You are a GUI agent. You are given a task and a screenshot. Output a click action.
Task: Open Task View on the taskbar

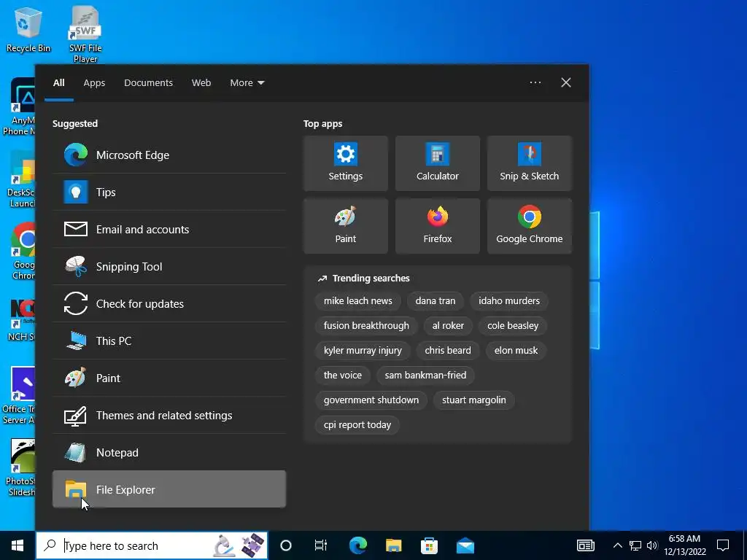click(x=321, y=545)
